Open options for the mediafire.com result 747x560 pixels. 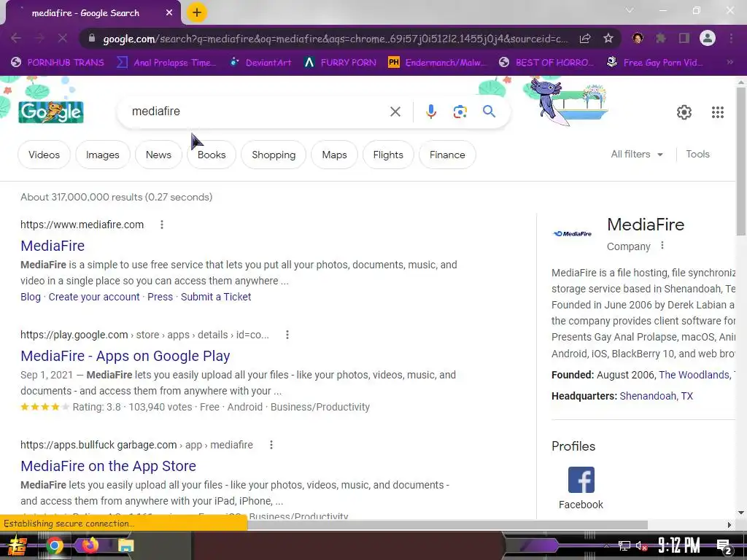pyautogui.click(x=162, y=225)
